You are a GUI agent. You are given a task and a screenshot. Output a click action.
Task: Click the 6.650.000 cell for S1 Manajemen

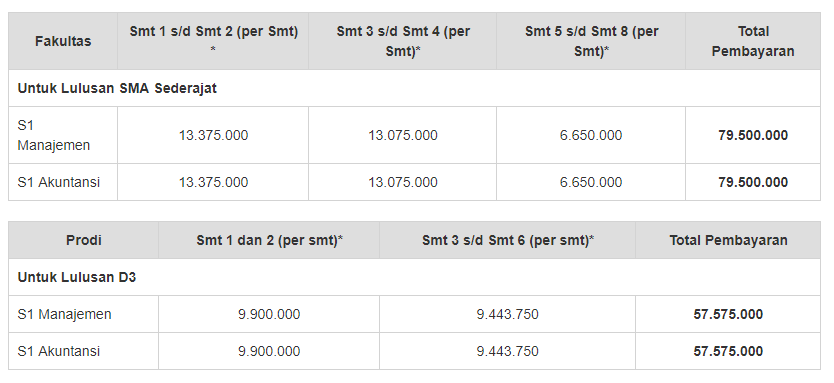click(591, 135)
